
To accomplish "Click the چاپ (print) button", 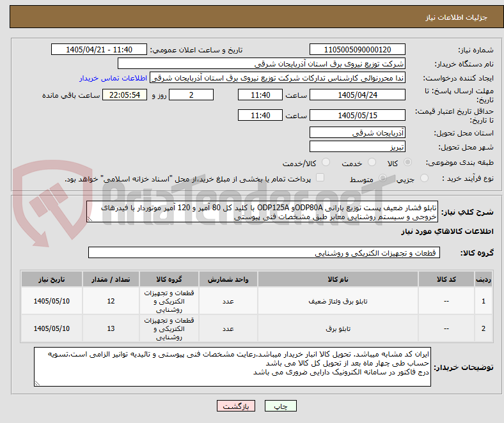I will tap(280, 406).
